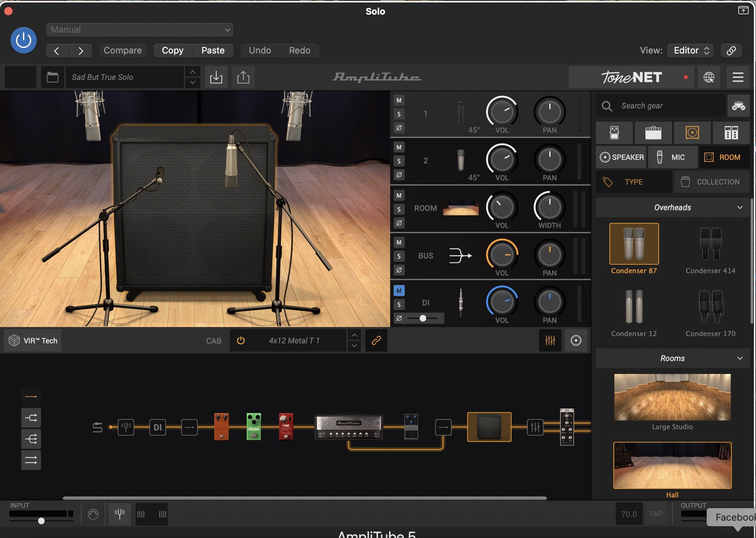Open the Manual preset dropdown

click(139, 30)
